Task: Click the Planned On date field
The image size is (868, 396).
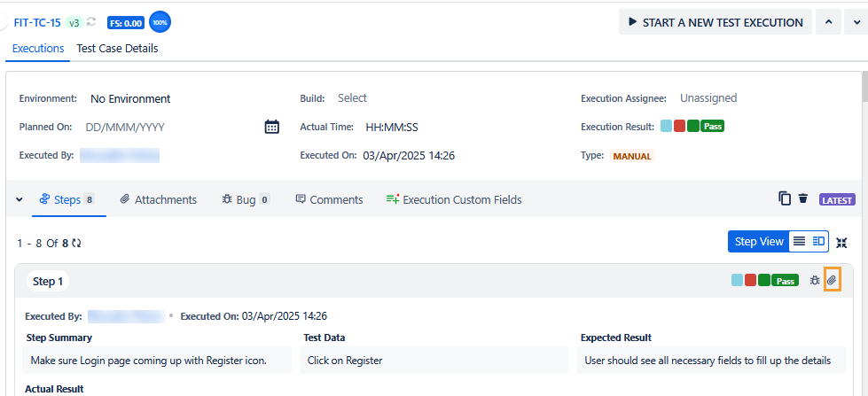Action: click(x=125, y=127)
